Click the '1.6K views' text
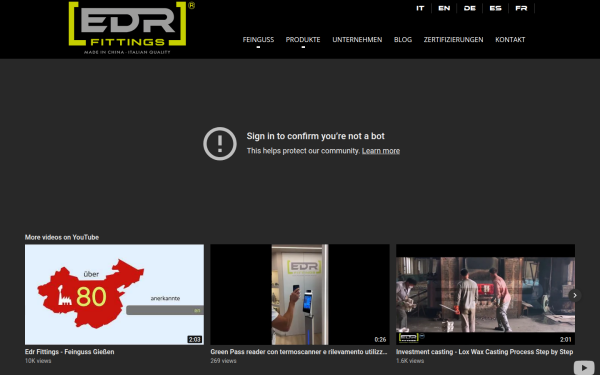 tap(410, 361)
